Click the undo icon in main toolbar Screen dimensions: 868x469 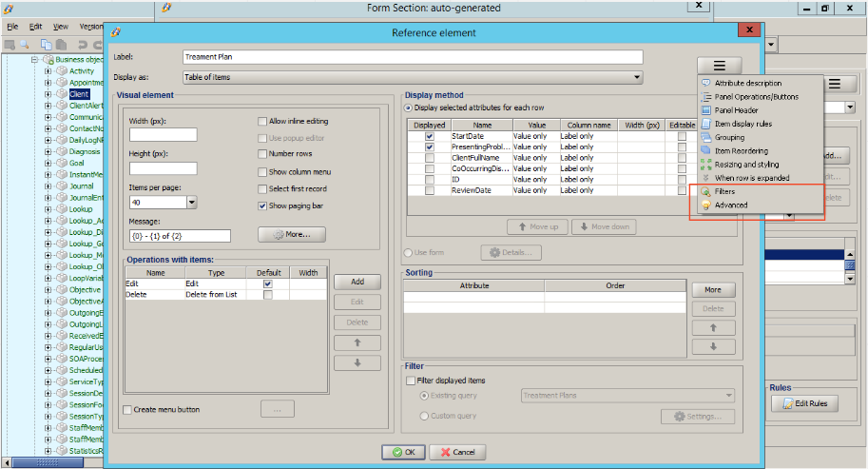[83, 45]
